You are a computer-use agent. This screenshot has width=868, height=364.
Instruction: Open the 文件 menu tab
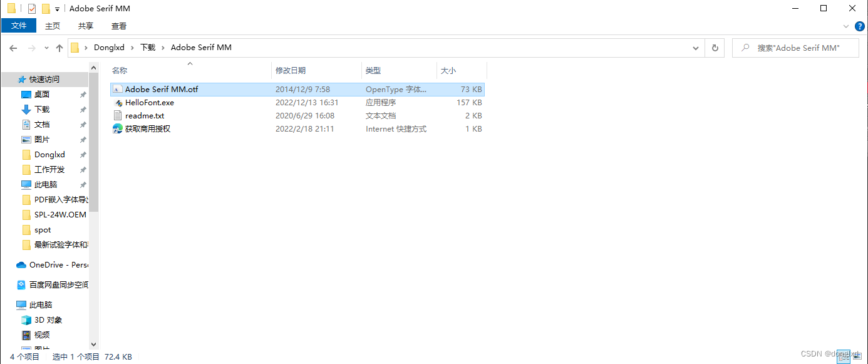tap(19, 26)
